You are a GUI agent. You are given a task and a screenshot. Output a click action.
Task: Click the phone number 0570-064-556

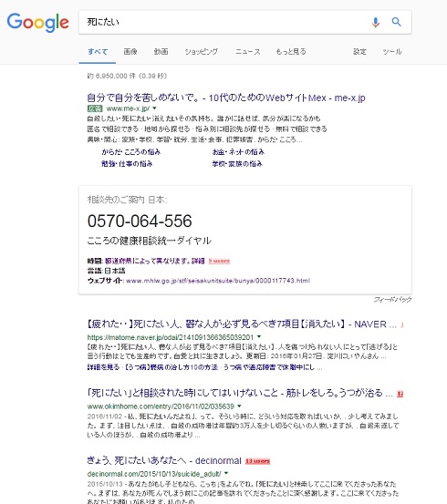tap(140, 221)
